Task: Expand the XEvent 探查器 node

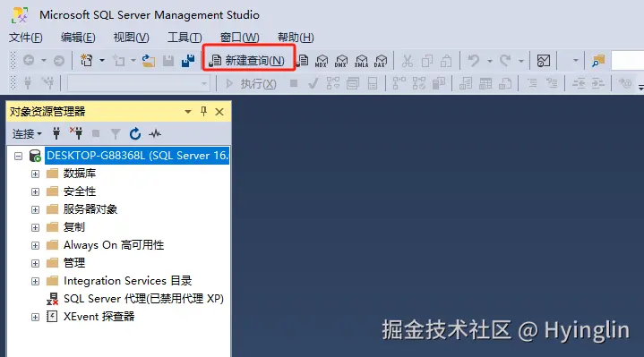Action: tap(35, 318)
